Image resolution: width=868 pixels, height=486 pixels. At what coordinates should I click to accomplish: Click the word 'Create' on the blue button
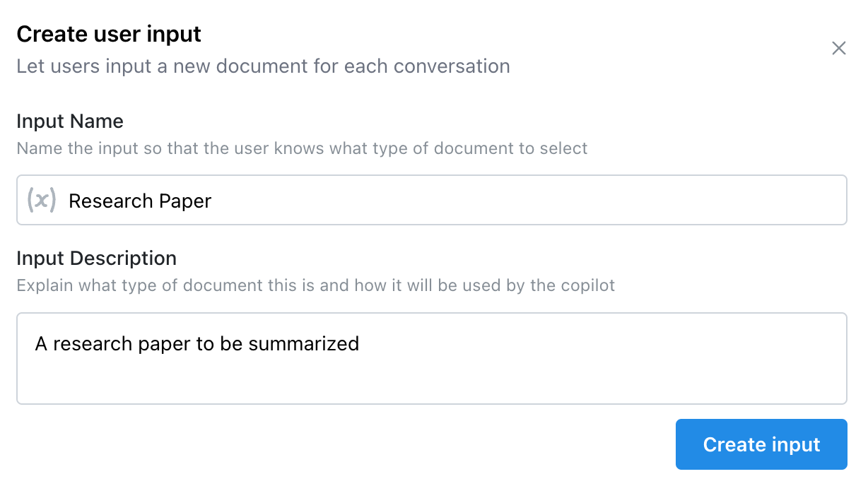(x=733, y=444)
